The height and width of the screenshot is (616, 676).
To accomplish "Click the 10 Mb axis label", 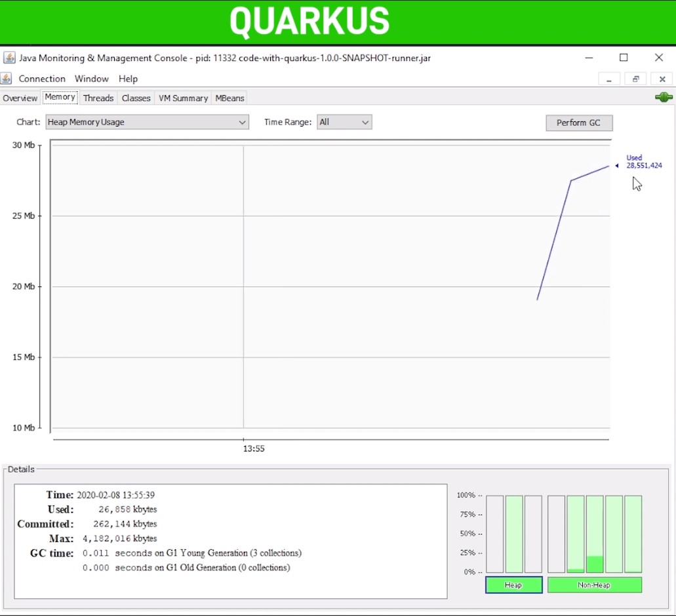I will pos(24,428).
